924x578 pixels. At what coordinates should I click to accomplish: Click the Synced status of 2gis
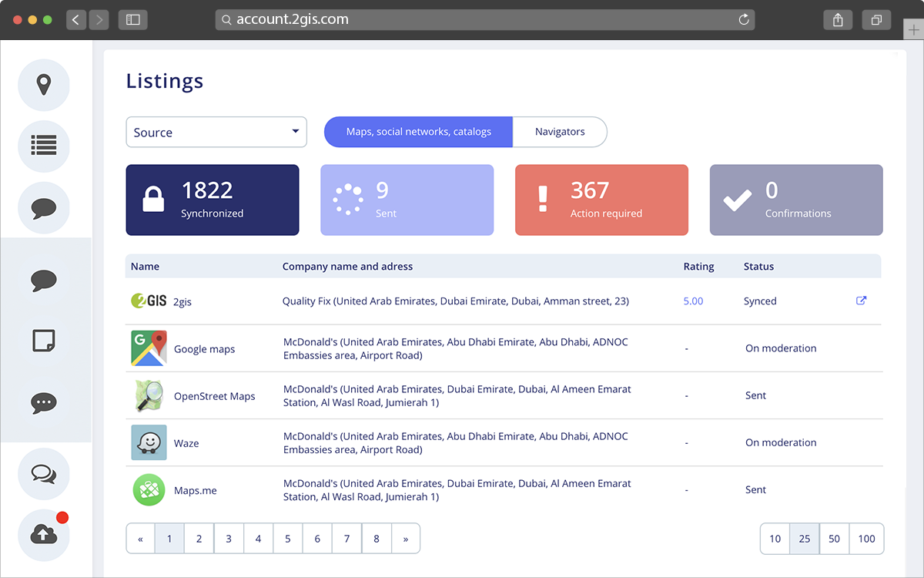click(760, 301)
